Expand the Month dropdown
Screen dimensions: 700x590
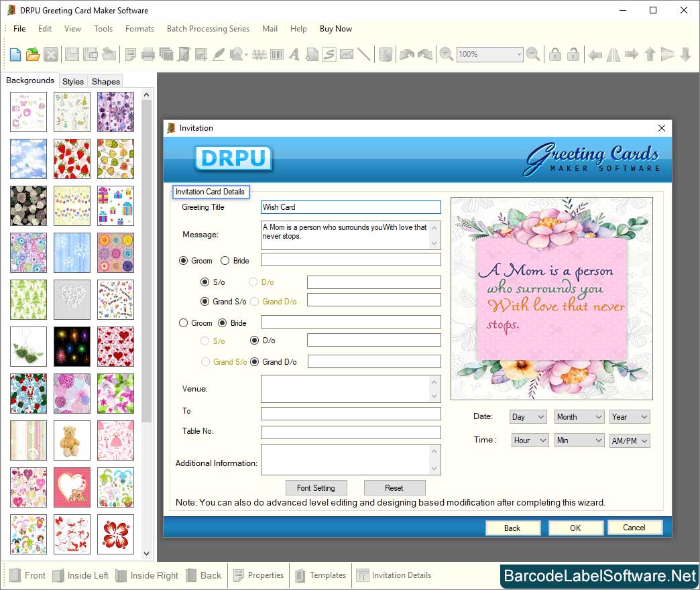(x=579, y=417)
